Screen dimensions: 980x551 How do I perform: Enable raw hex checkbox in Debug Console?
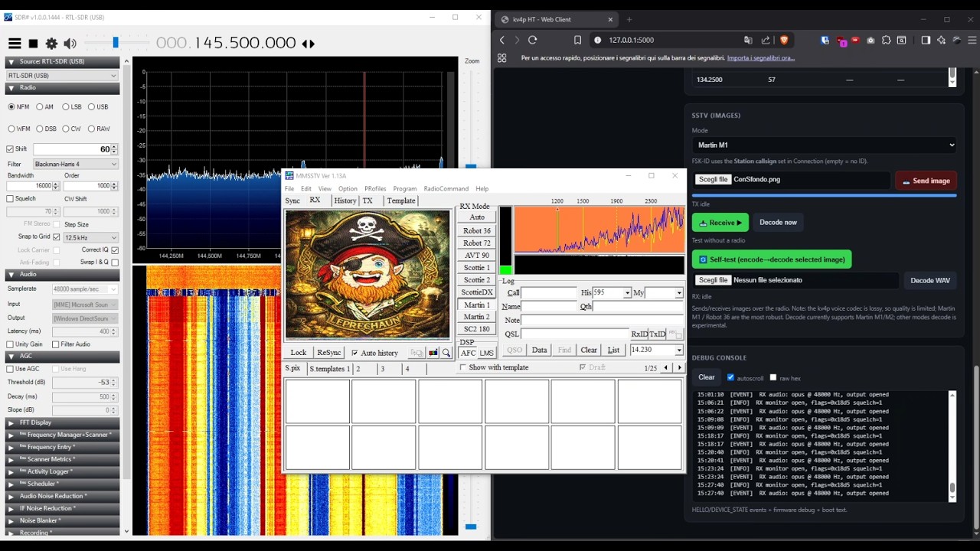tap(773, 377)
